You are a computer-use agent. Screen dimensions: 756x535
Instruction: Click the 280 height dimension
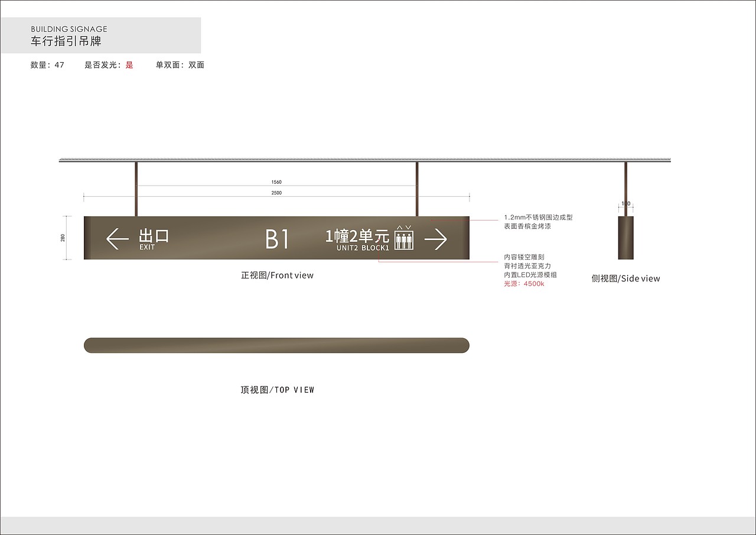(x=63, y=238)
